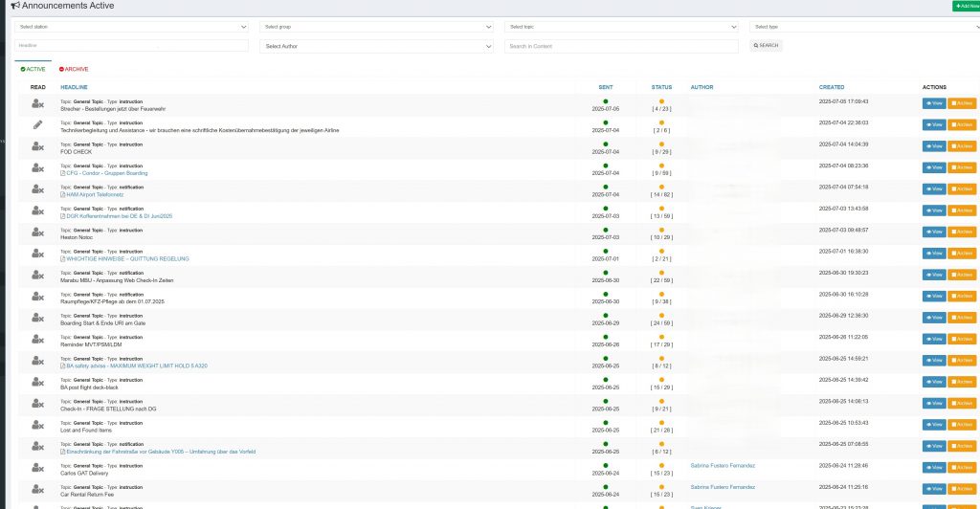Click the document icon before HAM Airport Telefonnetz

pyautogui.click(x=63, y=194)
